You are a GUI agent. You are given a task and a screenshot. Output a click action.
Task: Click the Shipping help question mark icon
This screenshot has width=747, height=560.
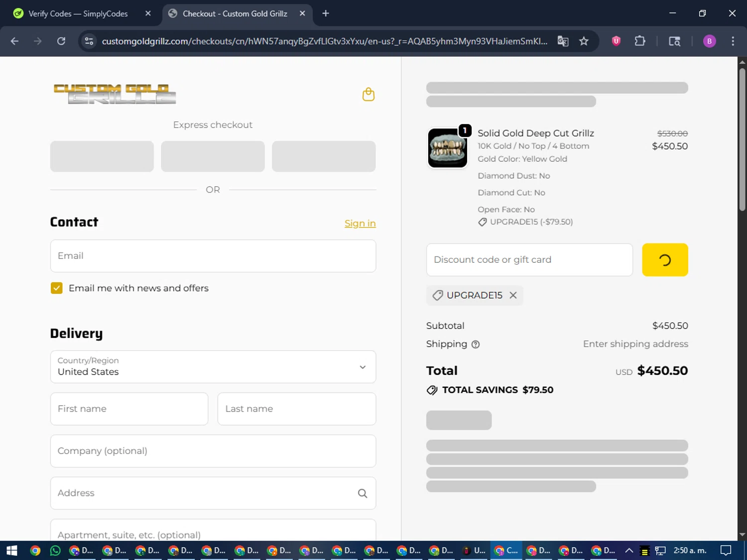pyautogui.click(x=476, y=344)
